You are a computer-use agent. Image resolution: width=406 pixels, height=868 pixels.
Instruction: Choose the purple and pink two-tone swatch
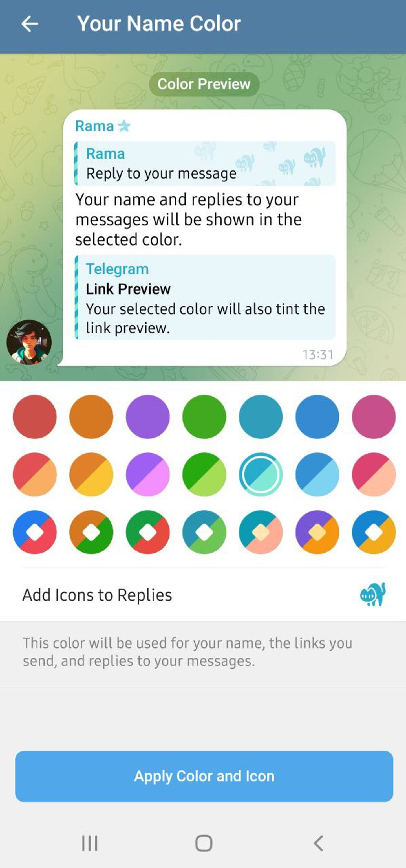pyautogui.click(x=148, y=474)
